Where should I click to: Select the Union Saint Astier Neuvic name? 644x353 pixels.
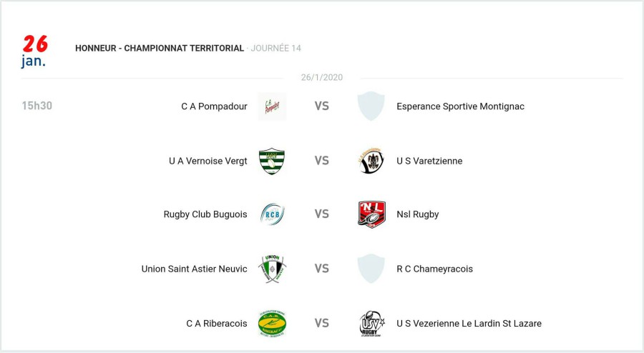point(194,269)
